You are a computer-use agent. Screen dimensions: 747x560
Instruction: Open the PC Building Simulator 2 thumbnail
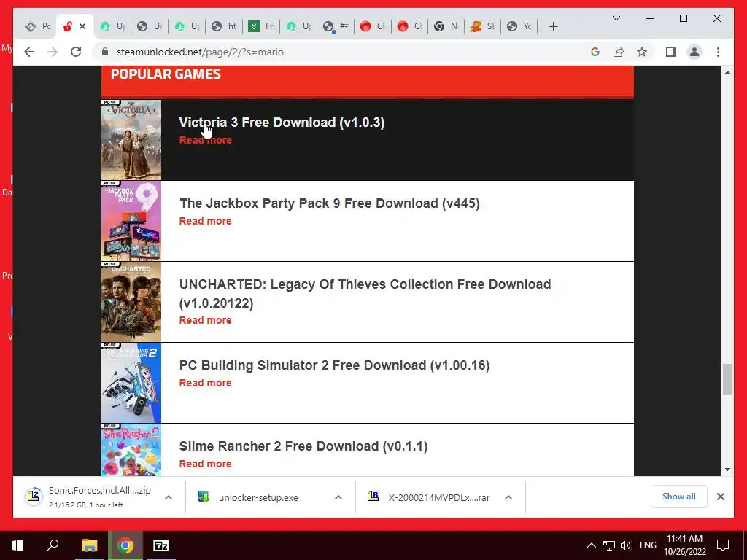[x=131, y=383]
